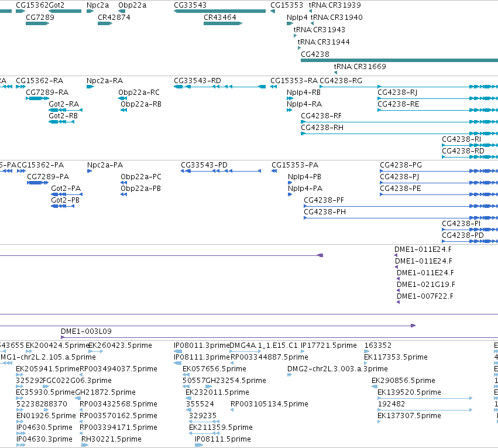Click the DME1-021G19.F clone label
Screen dimensions: 498x448
[426, 285]
